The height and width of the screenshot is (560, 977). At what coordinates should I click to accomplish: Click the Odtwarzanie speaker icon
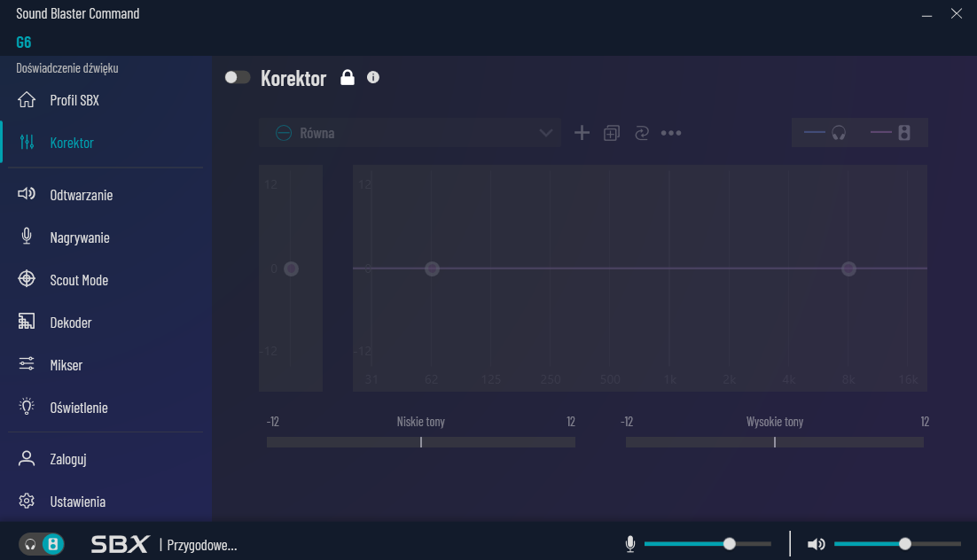click(27, 194)
